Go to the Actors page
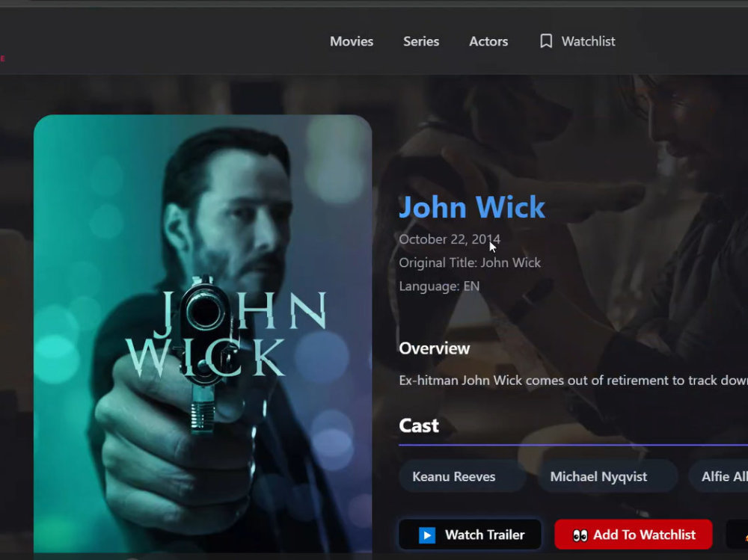Screen dimensions: 748x560 tap(488, 42)
